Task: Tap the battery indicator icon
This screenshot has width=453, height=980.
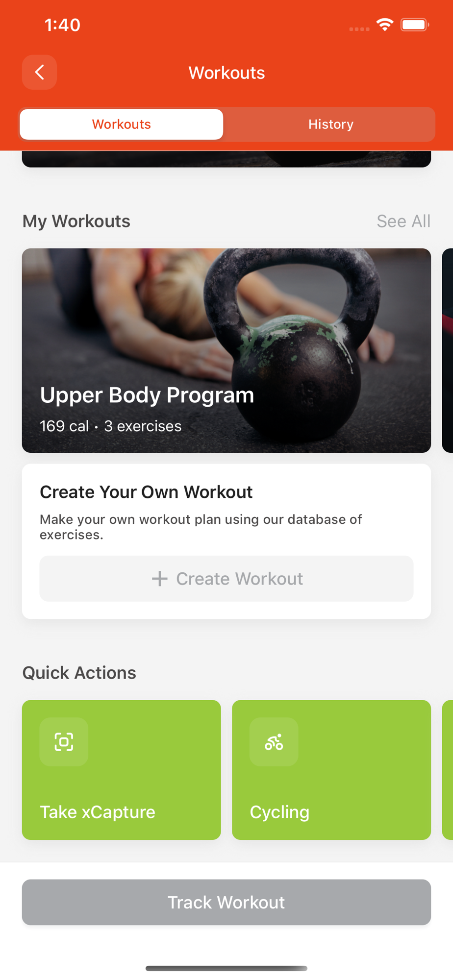Action: pos(415,24)
